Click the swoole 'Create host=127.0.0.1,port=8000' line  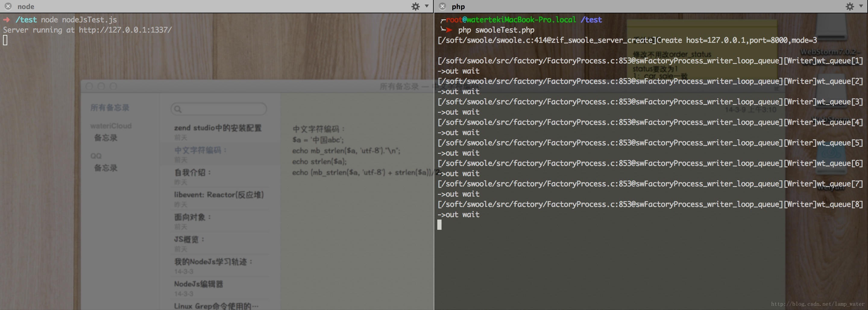627,40
